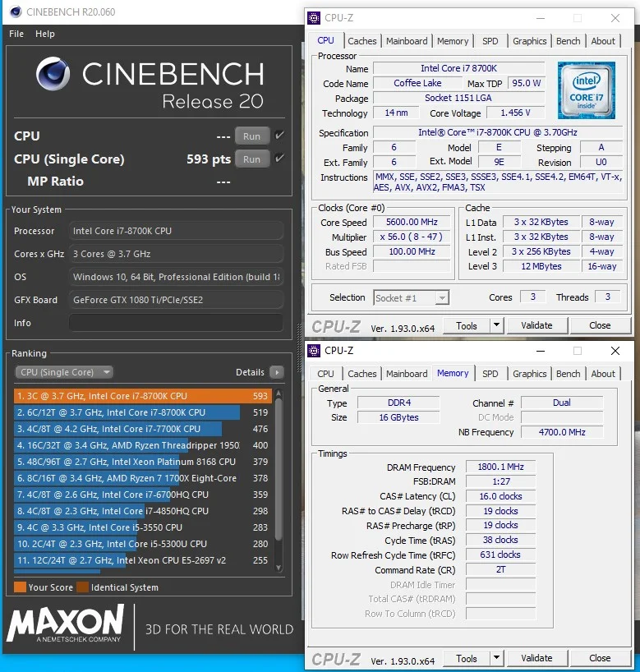Select ranking row 1 Intel Core i7-8700K 593
This screenshot has height=672, width=640.
[x=143, y=396]
